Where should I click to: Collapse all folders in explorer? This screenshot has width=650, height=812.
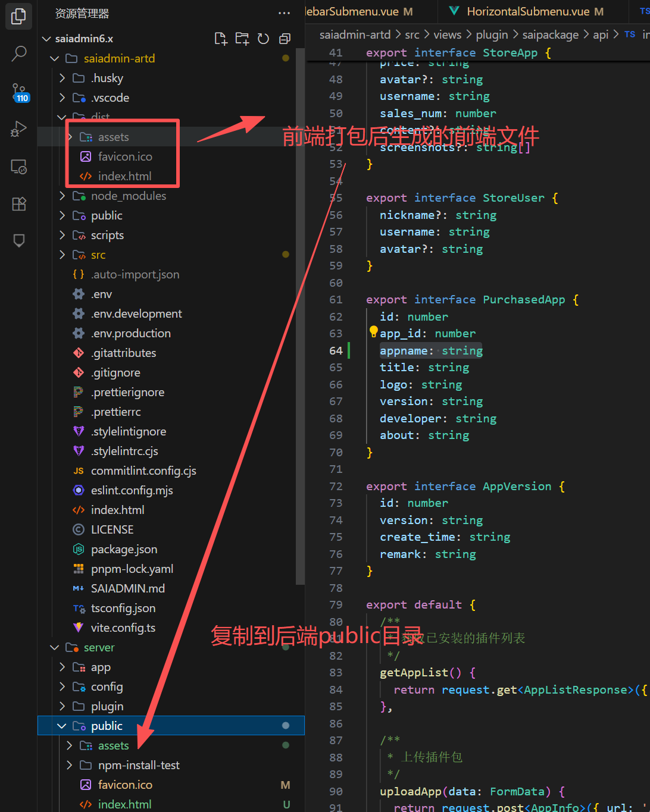coord(285,39)
